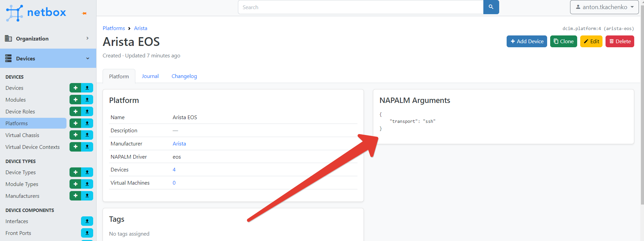The height and width of the screenshot is (241, 644).
Task: Import interfaces with upload icon
Action: click(87, 221)
